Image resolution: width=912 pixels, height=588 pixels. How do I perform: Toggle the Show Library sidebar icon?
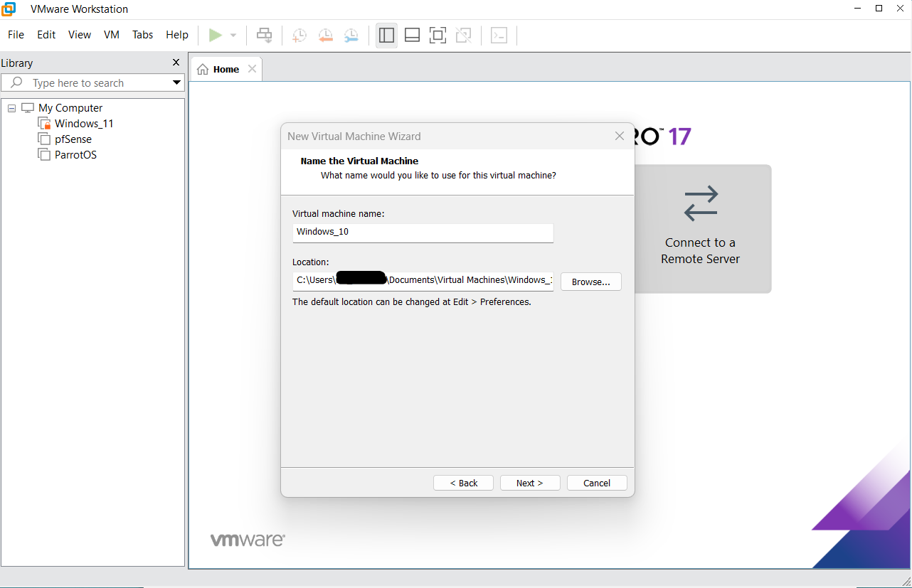click(x=387, y=35)
